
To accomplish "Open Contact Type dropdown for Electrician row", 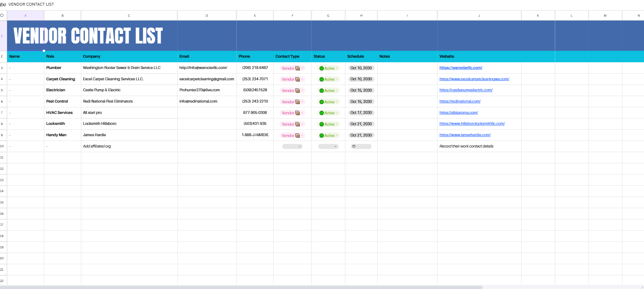I will (x=292, y=91).
